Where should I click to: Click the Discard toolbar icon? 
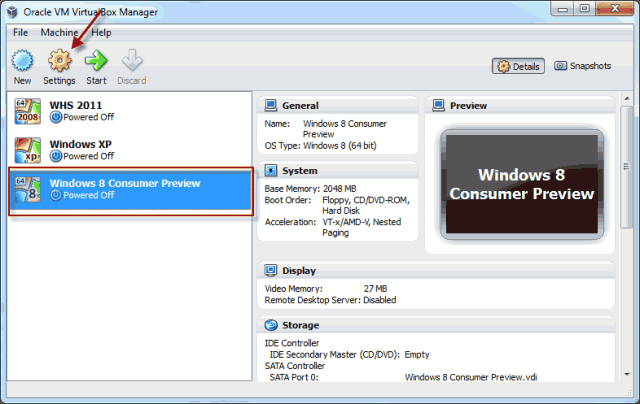(x=132, y=60)
